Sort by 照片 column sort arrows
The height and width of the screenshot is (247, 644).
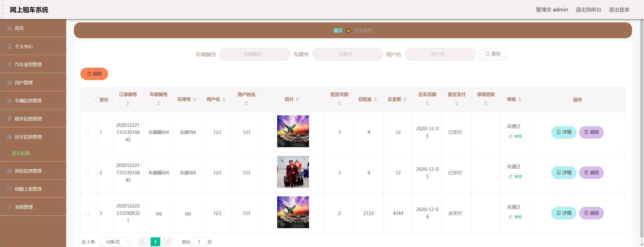297,100
